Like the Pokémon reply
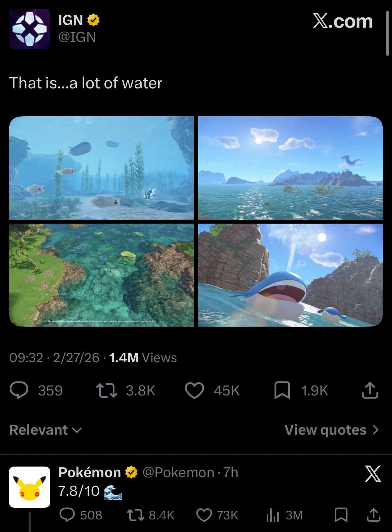 pyautogui.click(x=204, y=515)
